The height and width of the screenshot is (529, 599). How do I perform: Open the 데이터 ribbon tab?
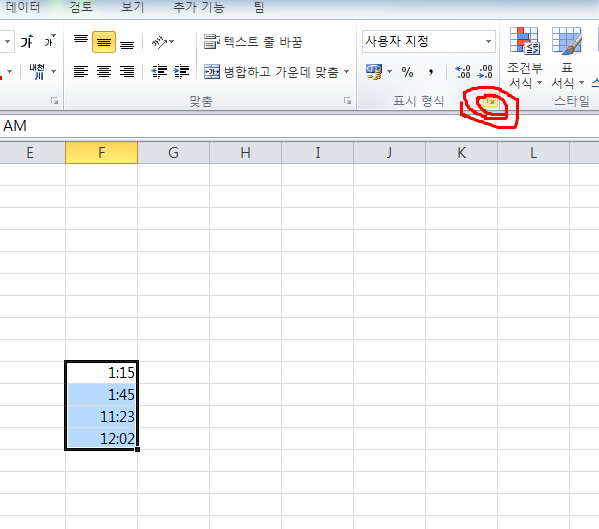pos(23,7)
